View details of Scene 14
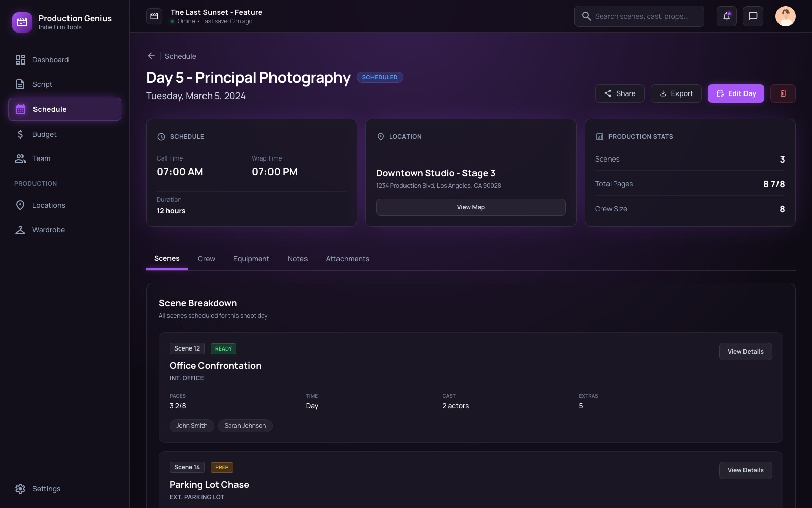The width and height of the screenshot is (812, 508). (x=746, y=470)
